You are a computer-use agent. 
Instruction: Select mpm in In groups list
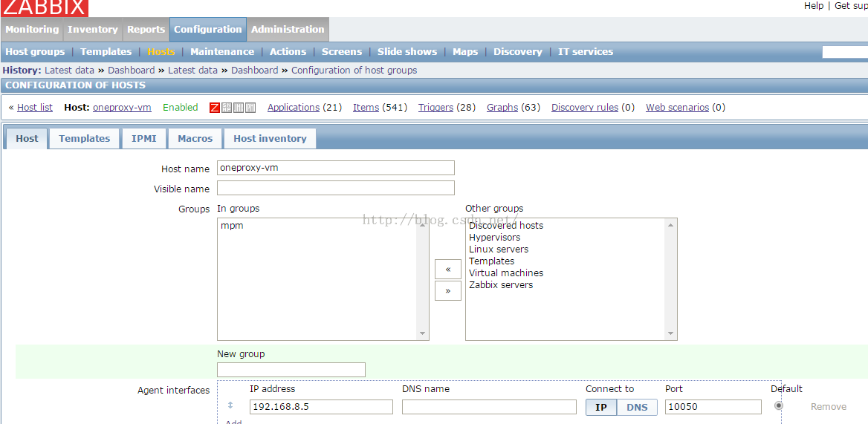point(231,226)
